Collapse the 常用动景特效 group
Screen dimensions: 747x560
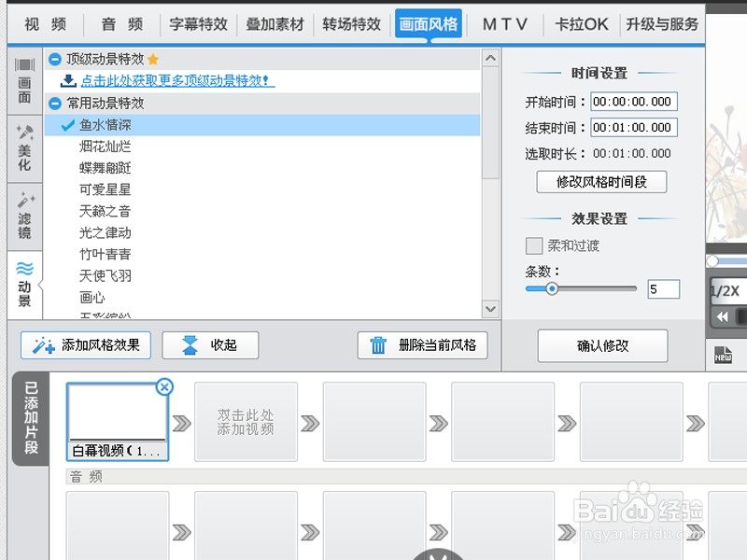coord(55,103)
